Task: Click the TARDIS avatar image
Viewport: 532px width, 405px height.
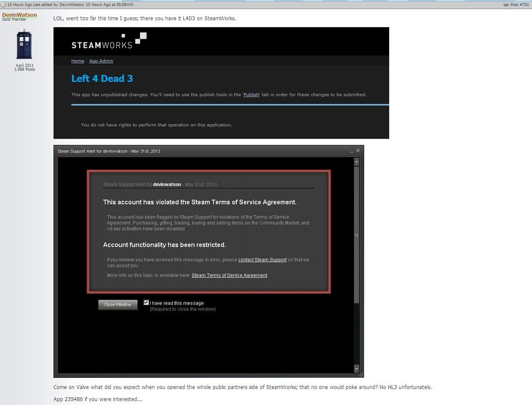Action: coord(24,44)
